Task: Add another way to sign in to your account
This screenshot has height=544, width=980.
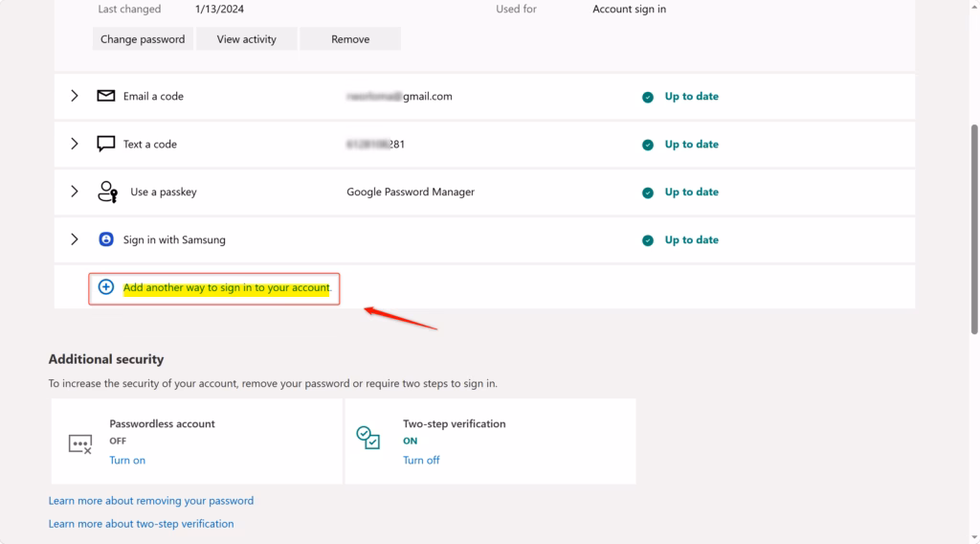Action: coord(226,287)
